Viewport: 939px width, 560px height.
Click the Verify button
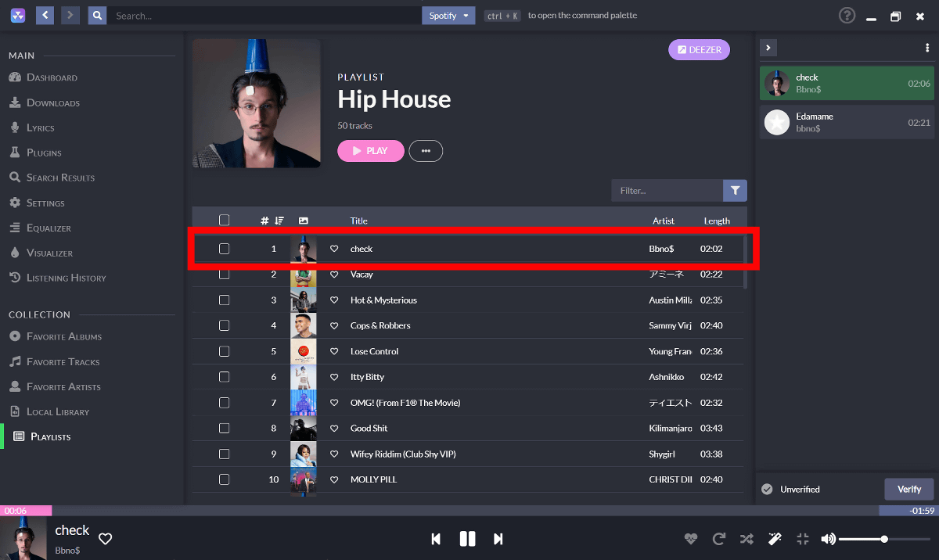909,490
